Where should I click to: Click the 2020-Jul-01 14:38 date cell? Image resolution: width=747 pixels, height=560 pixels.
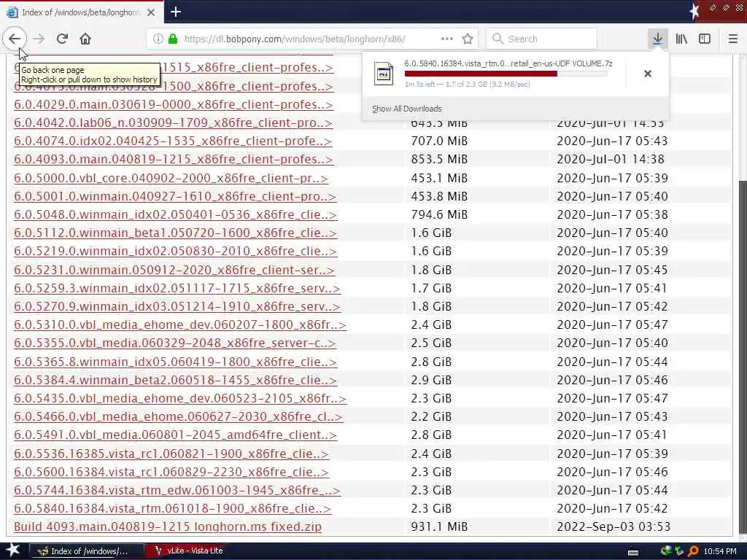click(x=611, y=160)
